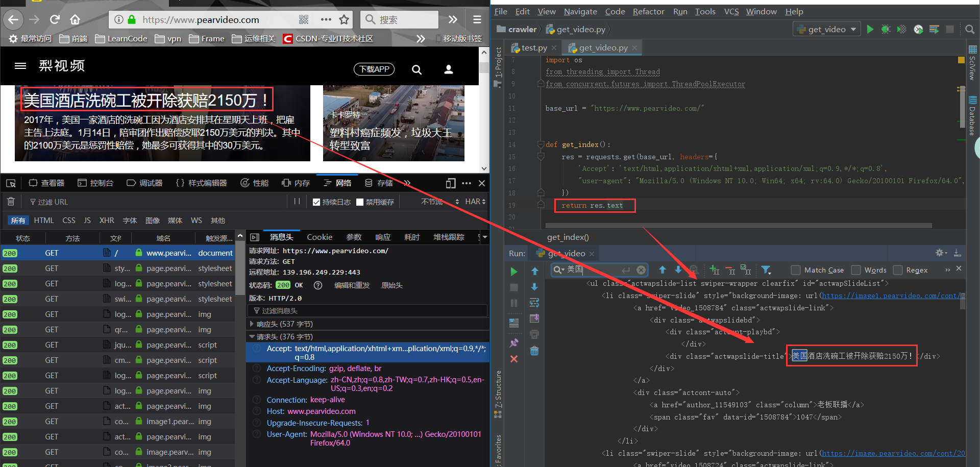Open the get_video run configuration dropdown
980x467 pixels.
click(x=827, y=29)
